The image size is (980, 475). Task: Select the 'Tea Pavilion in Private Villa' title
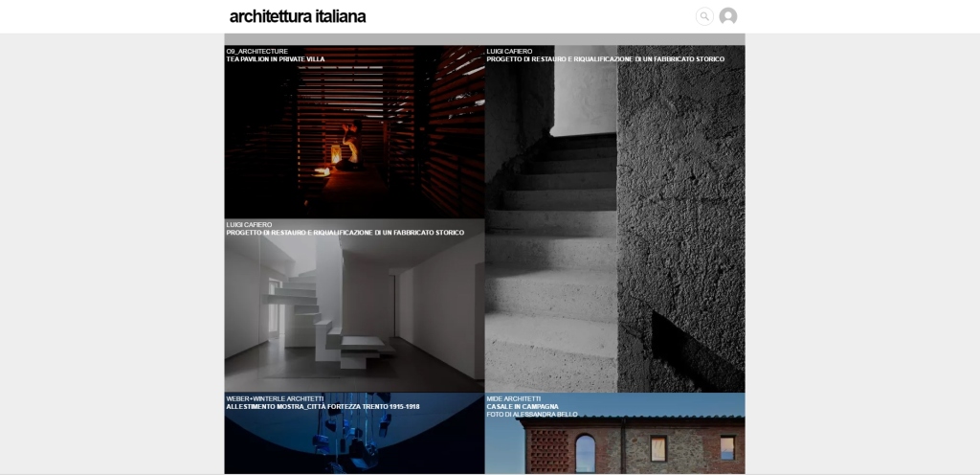[276, 59]
